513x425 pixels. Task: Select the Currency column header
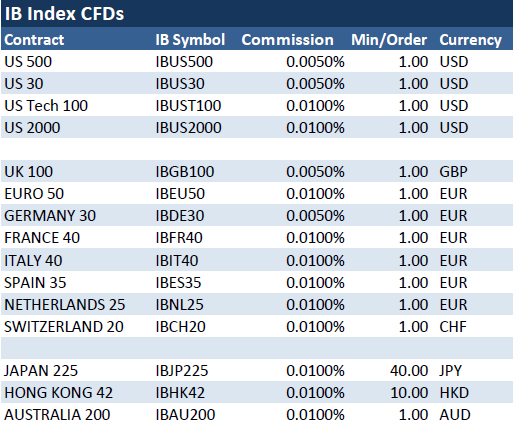click(x=470, y=40)
